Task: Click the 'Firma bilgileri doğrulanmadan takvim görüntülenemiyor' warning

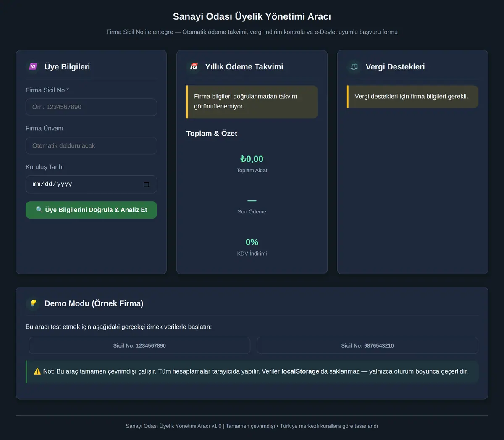Action: click(x=252, y=102)
